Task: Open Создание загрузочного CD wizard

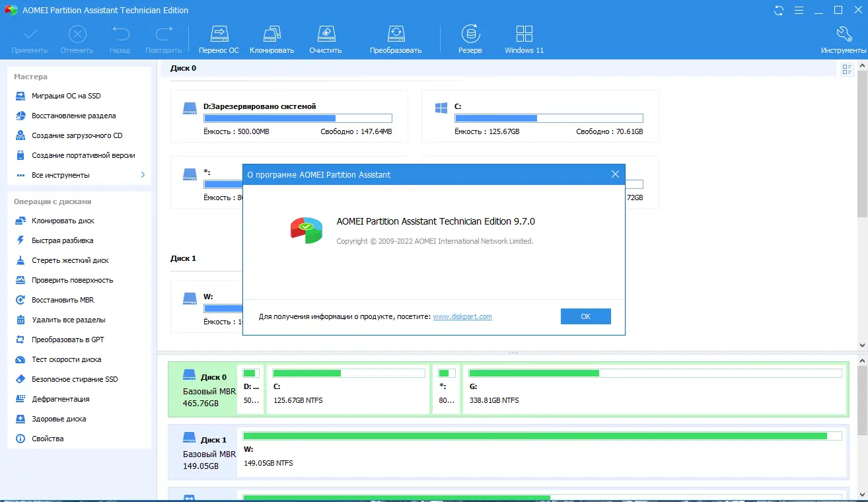Action: 77,135
